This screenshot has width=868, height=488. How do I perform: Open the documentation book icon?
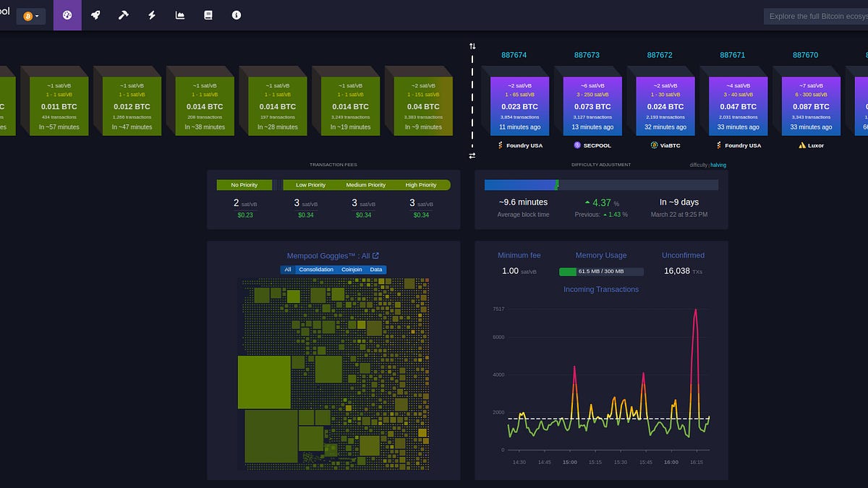click(208, 15)
